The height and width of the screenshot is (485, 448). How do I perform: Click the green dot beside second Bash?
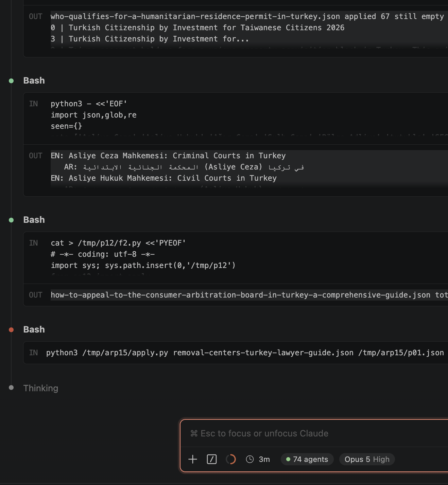(11, 220)
